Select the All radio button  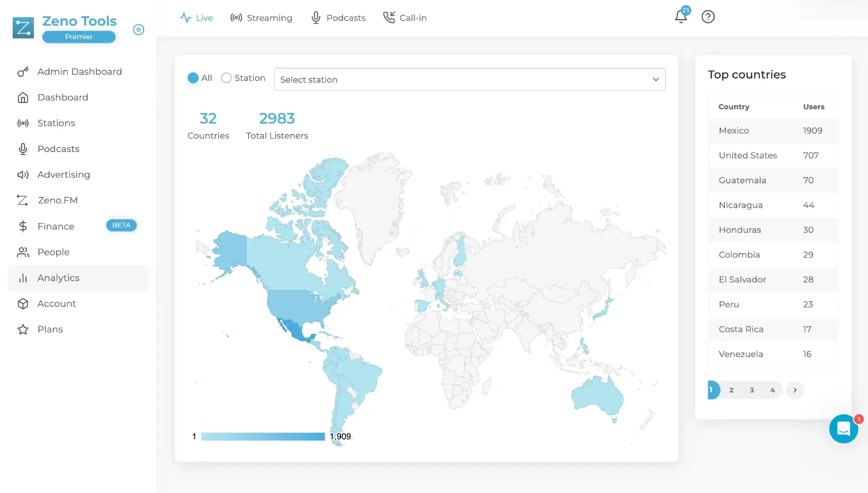point(193,78)
